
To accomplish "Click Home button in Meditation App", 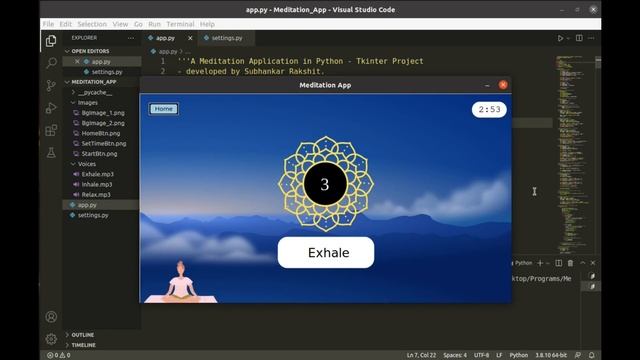I will pos(163,109).
